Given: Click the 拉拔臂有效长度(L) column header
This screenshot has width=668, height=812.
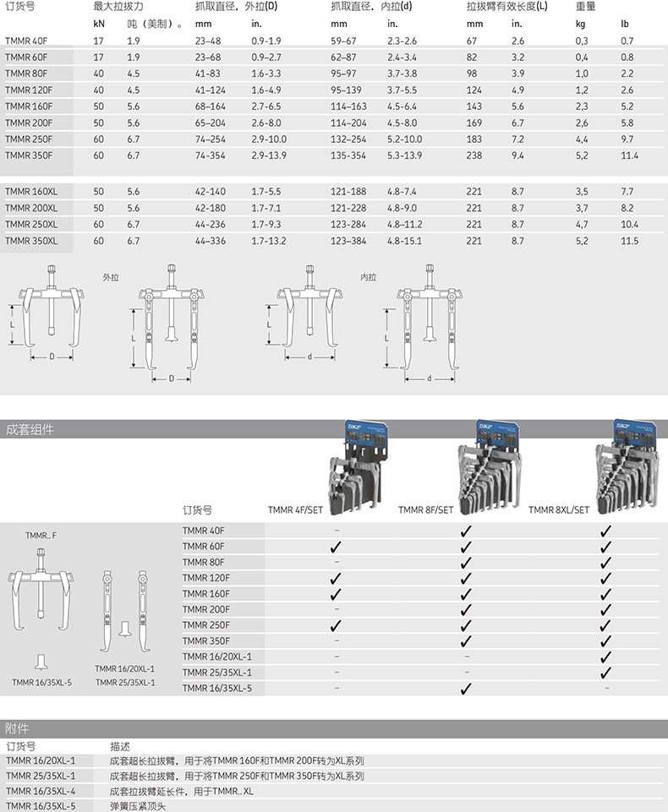Looking at the screenshot, I should point(506,7).
